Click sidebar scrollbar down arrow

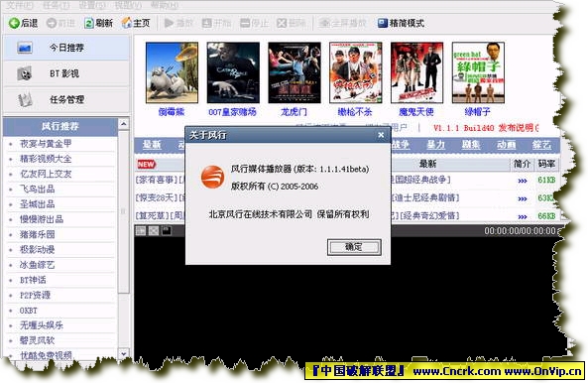124,353
